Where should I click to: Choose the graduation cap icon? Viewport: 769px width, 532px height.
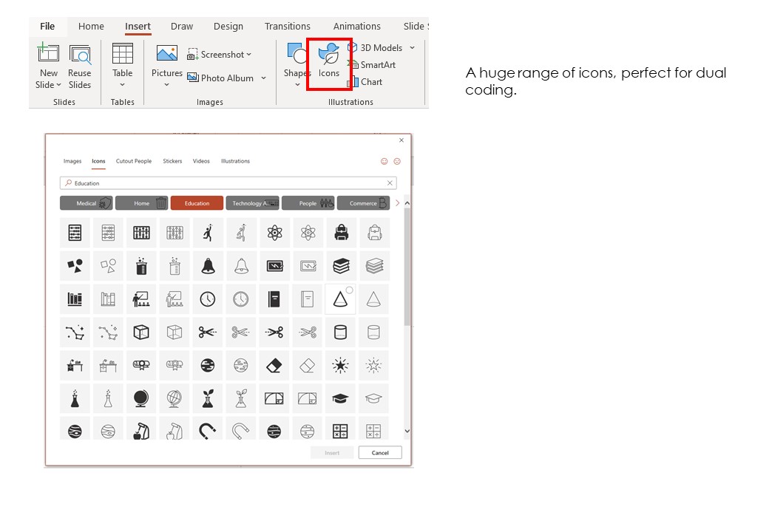(x=341, y=398)
